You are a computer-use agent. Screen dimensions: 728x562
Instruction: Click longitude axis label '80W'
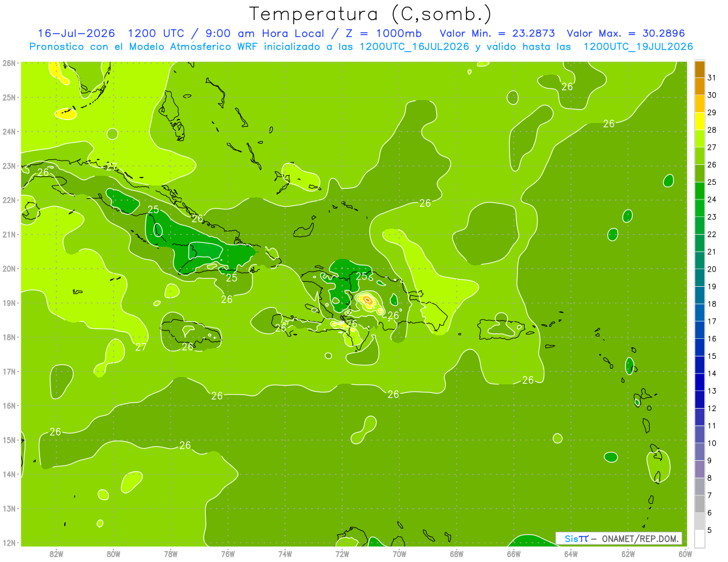pos(113,554)
